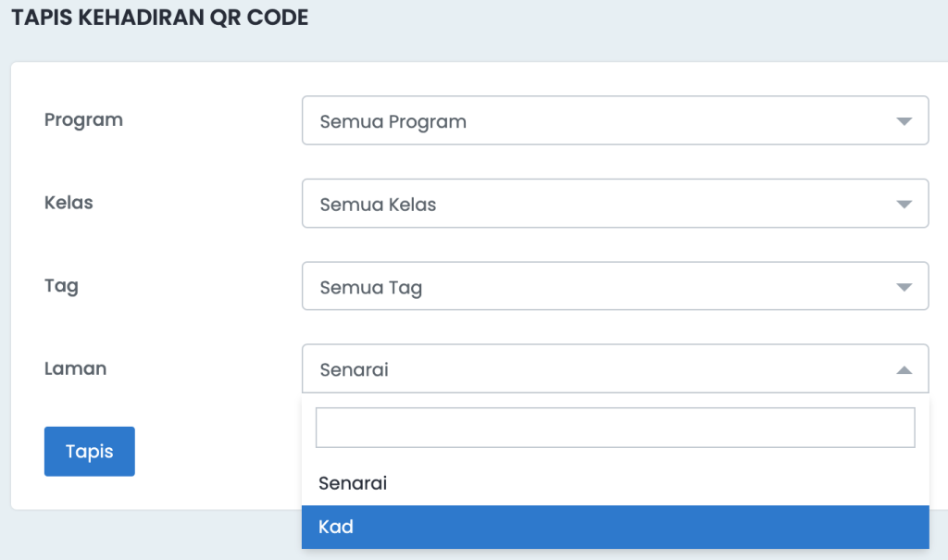Image resolution: width=948 pixels, height=560 pixels.
Task: Click the Laman field label
Action: 75,368
